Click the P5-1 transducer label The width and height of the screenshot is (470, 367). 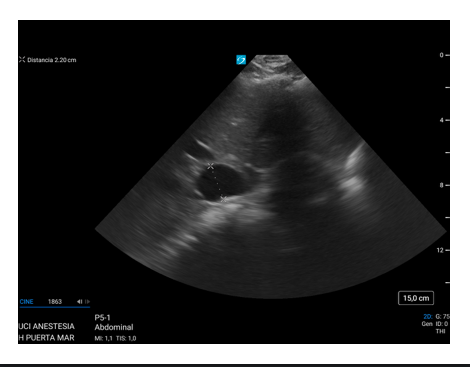tap(102, 317)
